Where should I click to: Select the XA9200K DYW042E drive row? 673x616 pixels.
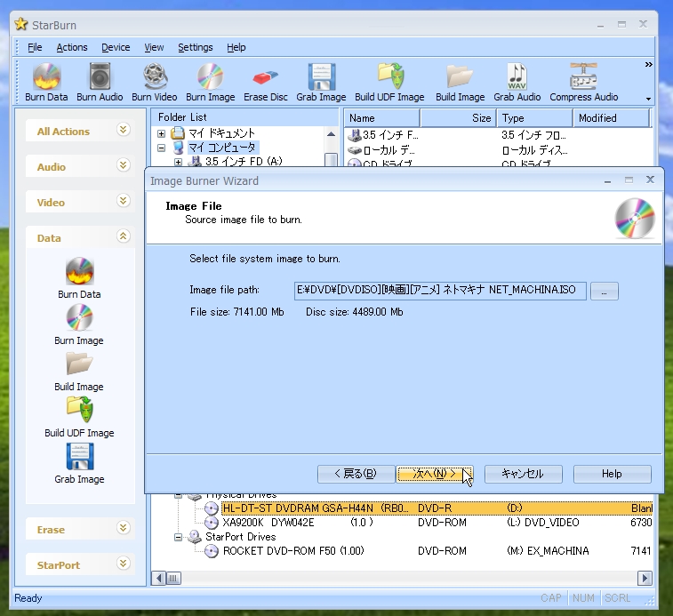(429, 523)
